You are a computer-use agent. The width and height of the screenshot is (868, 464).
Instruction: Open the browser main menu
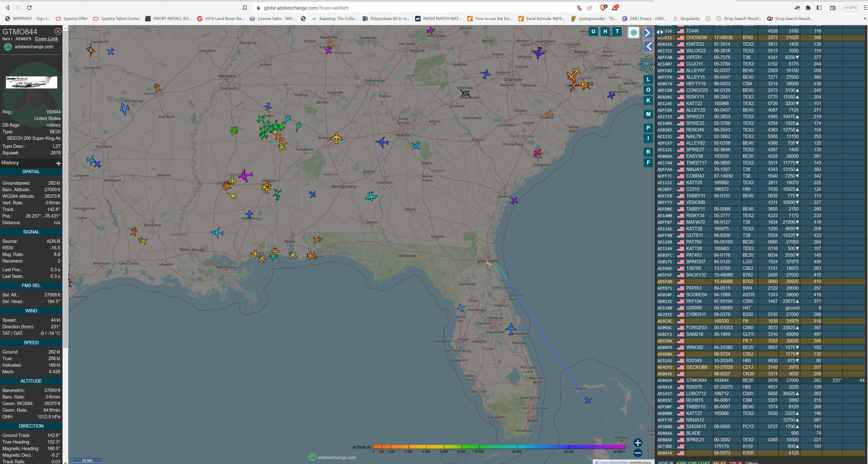coord(865,8)
